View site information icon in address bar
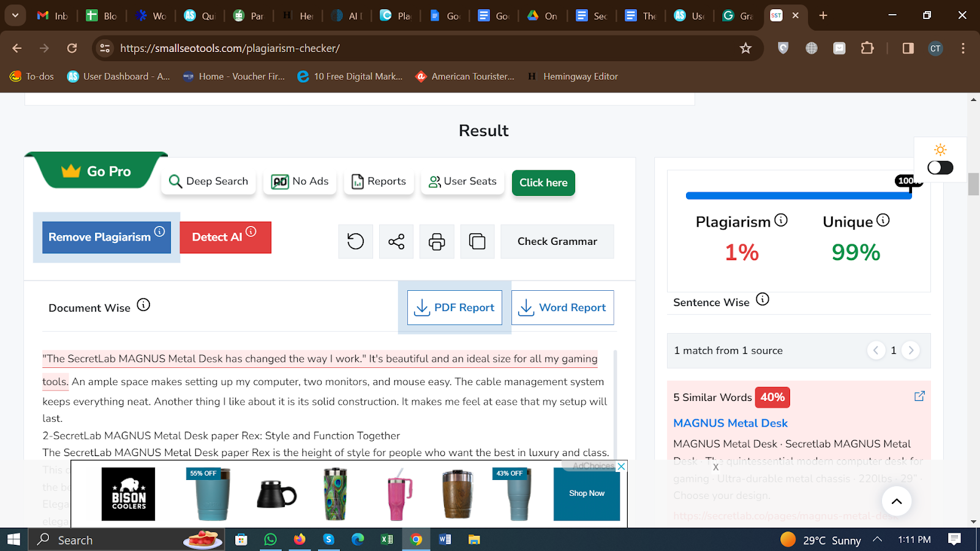Viewport: 980px width, 551px height. click(105, 48)
